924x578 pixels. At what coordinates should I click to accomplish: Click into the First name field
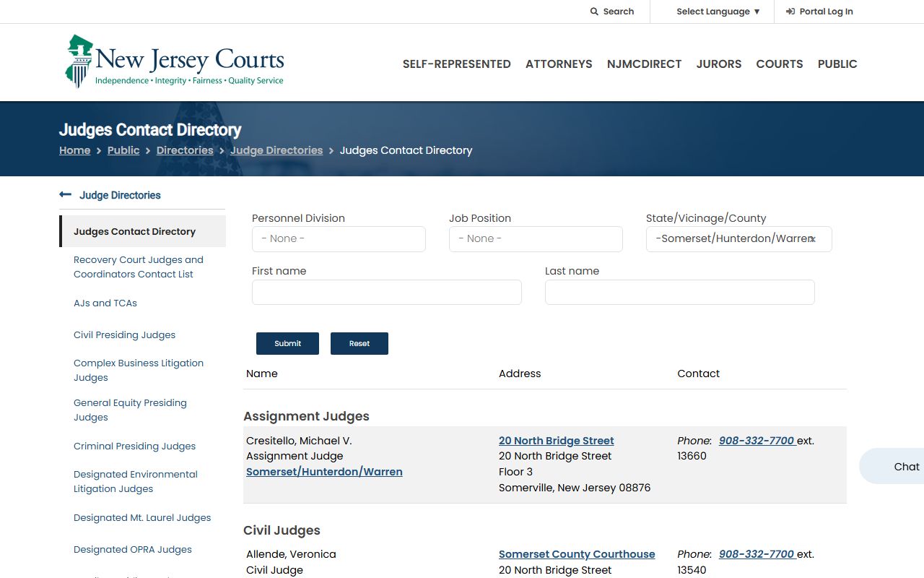pos(387,292)
